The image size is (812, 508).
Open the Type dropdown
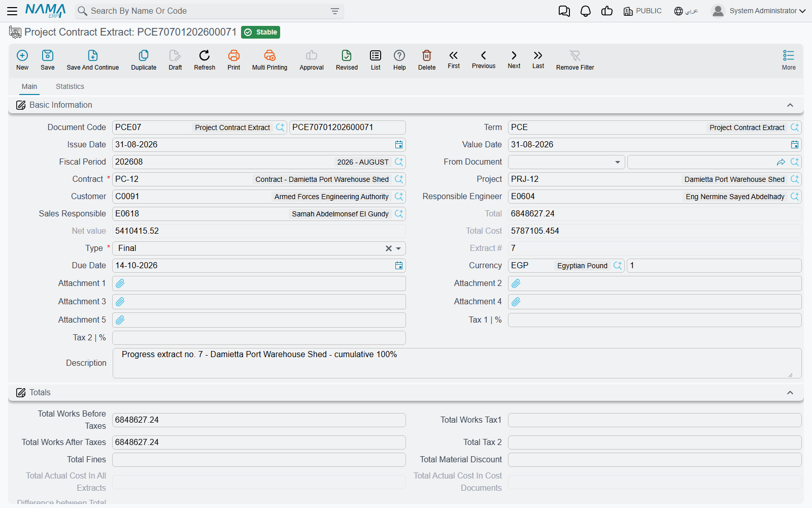(x=399, y=248)
